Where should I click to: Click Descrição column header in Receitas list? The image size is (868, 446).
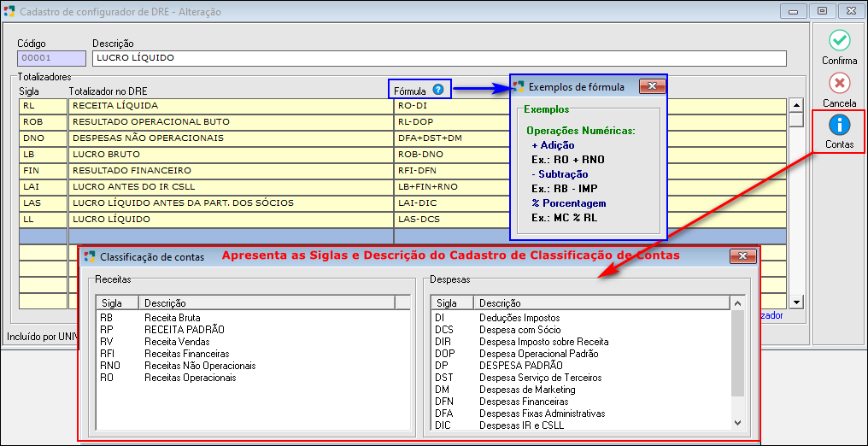click(267, 302)
